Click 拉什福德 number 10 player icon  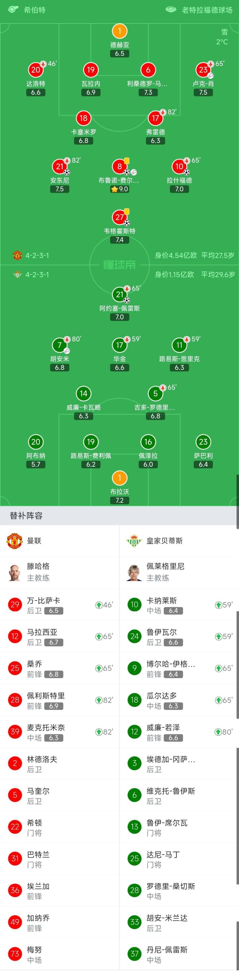(x=179, y=166)
